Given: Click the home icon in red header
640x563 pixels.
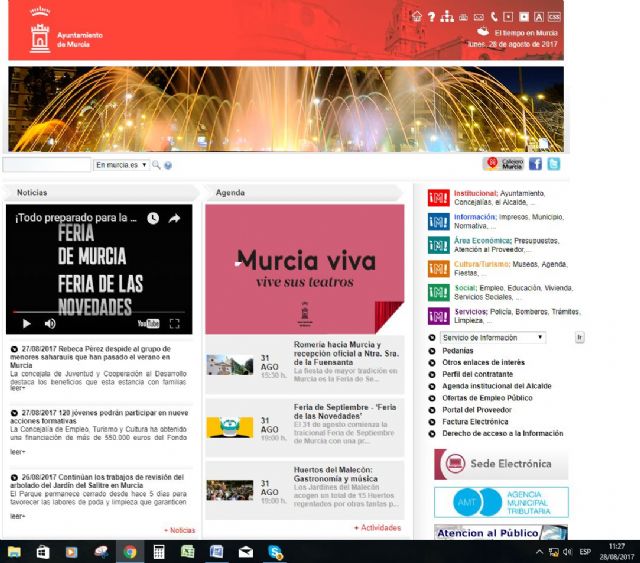Looking at the screenshot, I should coord(418,16).
